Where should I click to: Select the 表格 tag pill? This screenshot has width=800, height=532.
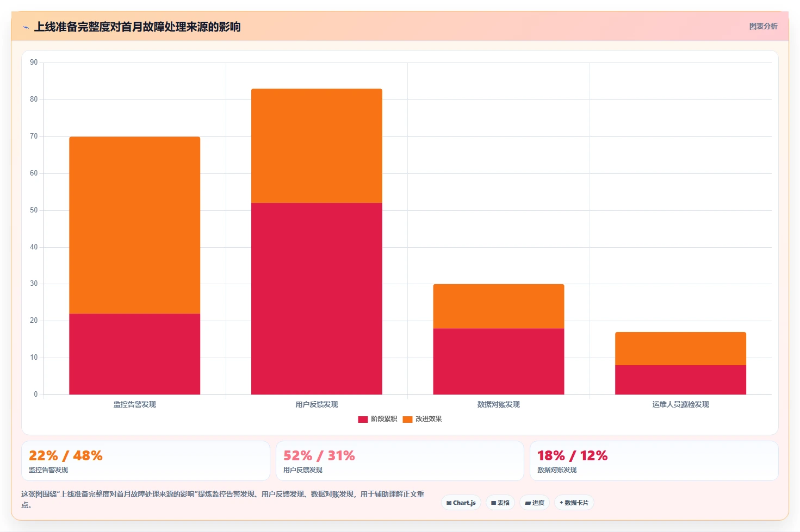(500, 503)
